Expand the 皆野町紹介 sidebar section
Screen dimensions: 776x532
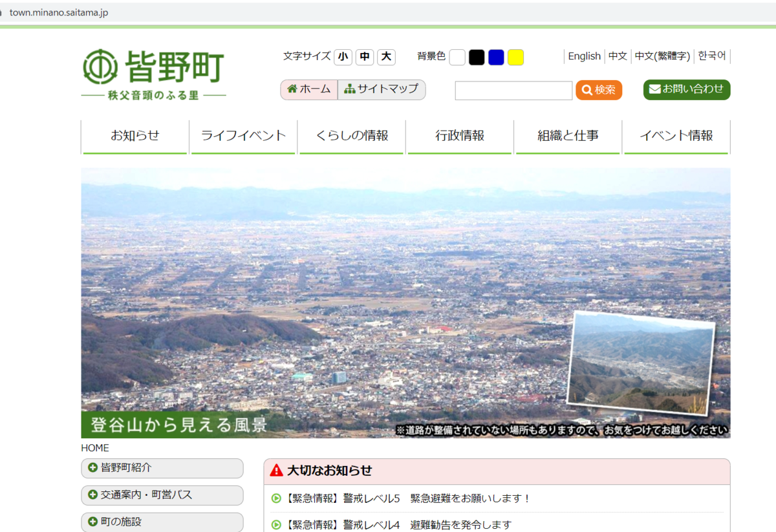162,468
